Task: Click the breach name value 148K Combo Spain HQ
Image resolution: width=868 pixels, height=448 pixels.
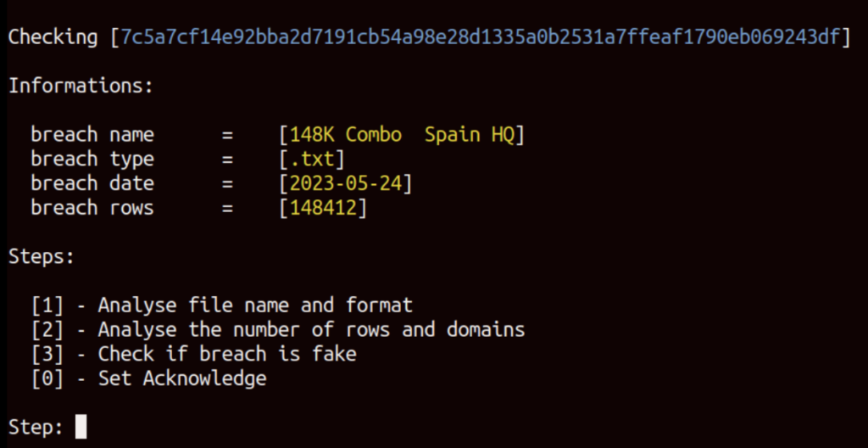Action: point(403,135)
